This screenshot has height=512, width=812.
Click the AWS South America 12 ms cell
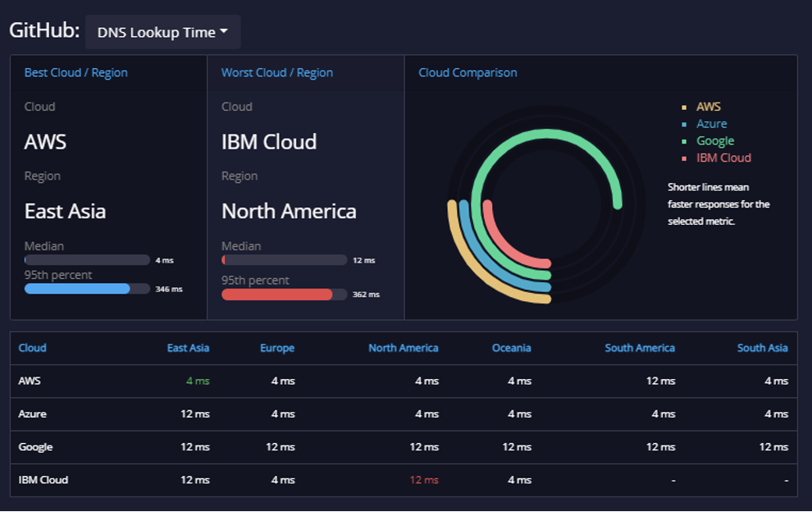(x=661, y=381)
